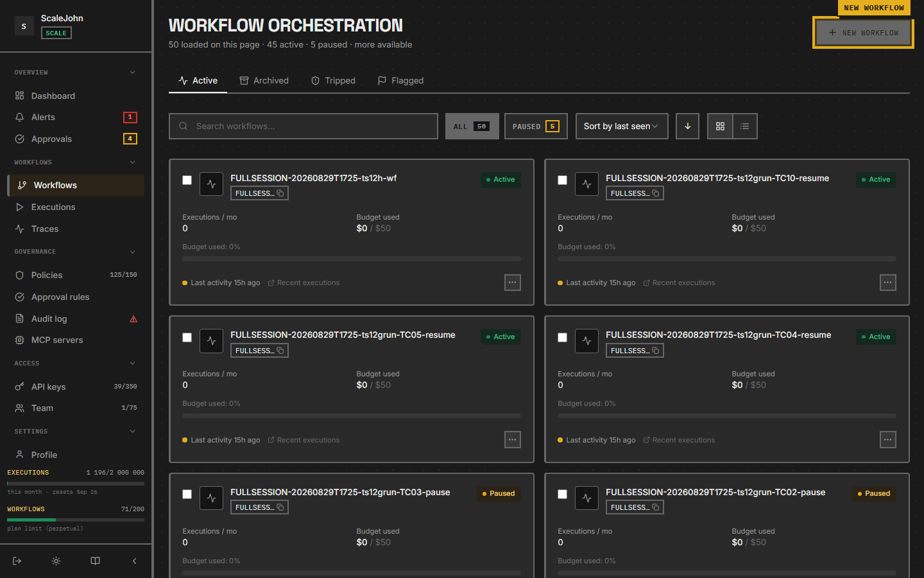Open MCP servers page
The height and width of the screenshot is (578, 924).
(x=76, y=340)
